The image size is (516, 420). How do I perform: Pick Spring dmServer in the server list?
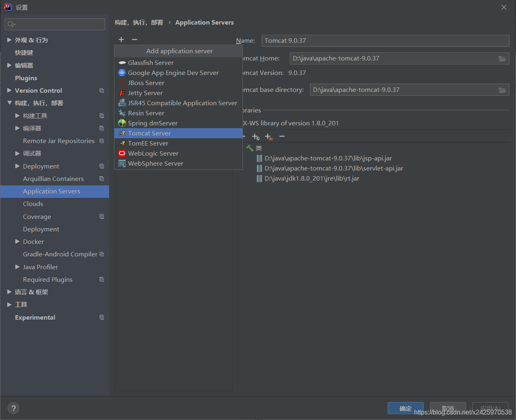(178, 123)
